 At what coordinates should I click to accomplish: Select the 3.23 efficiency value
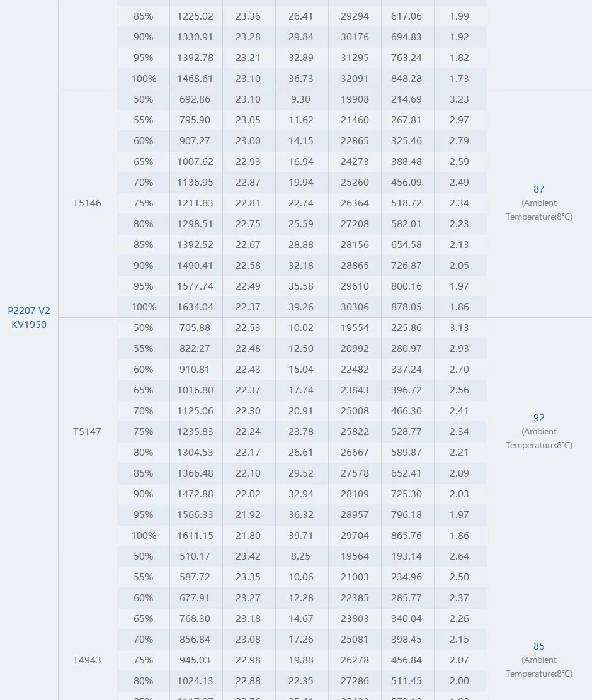coord(459,99)
